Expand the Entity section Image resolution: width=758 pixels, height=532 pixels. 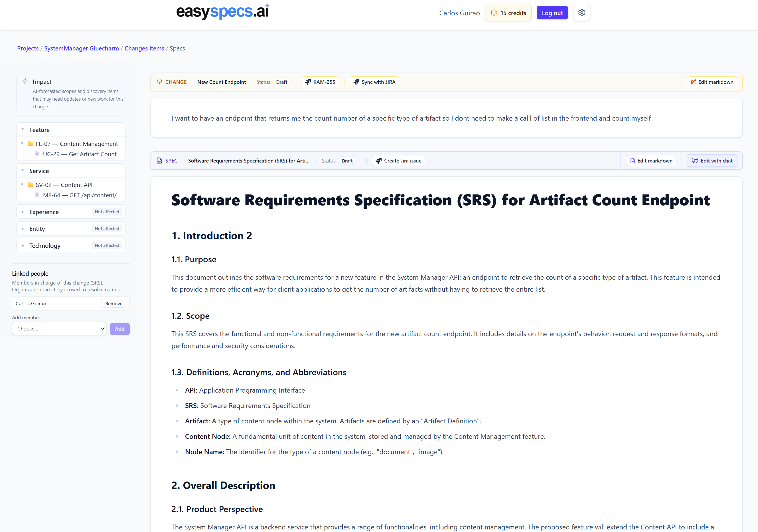coord(23,229)
